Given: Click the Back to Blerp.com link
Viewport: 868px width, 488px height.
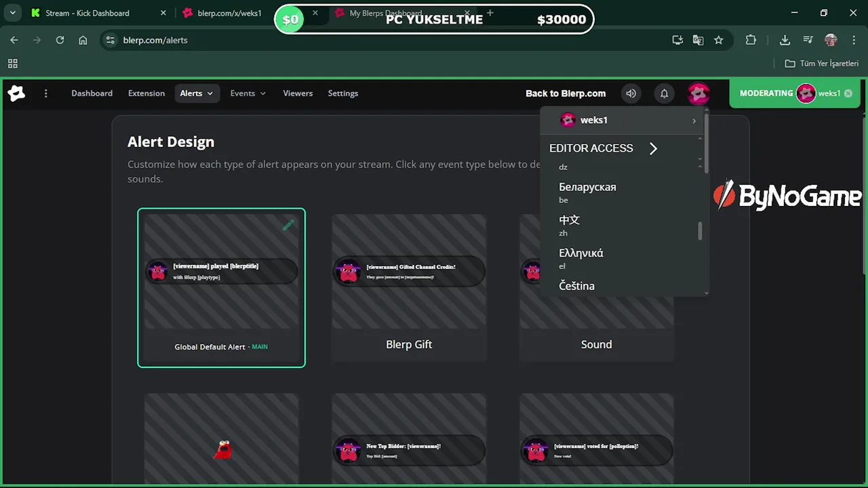Looking at the screenshot, I should [x=566, y=94].
